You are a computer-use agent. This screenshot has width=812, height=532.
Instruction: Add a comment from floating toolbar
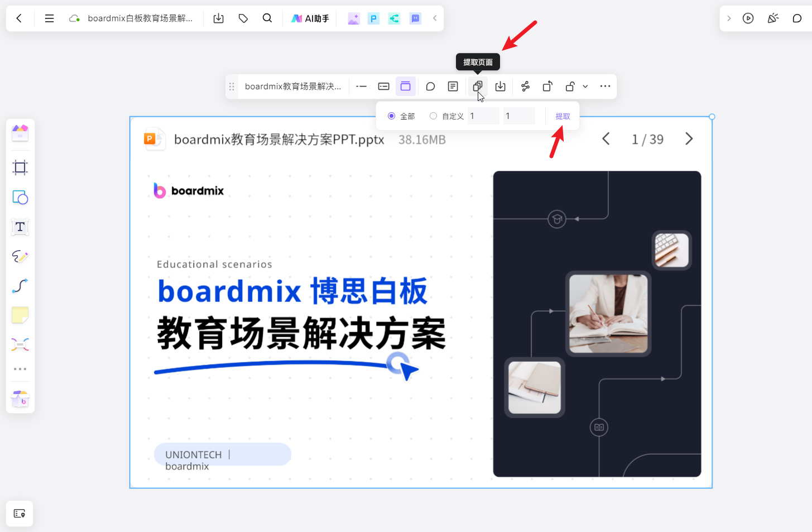pos(430,87)
